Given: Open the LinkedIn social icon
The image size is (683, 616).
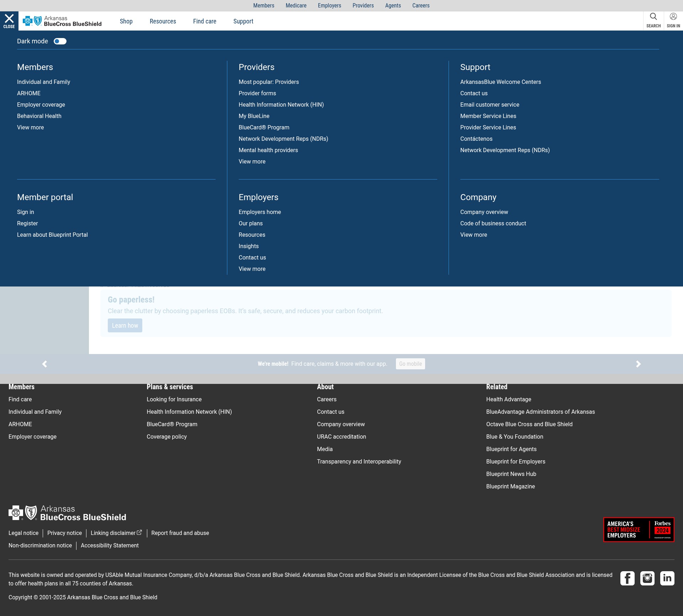Looking at the screenshot, I should coord(667,578).
